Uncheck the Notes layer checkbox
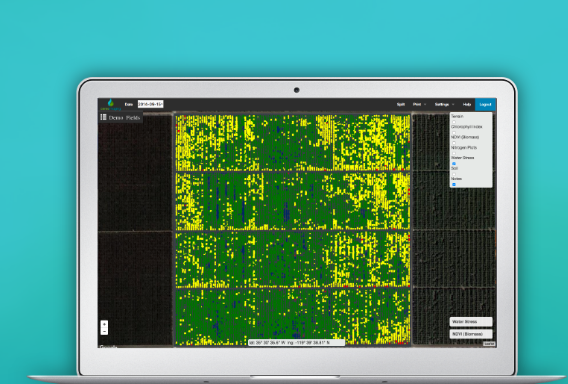The width and height of the screenshot is (568, 384). tap(454, 184)
